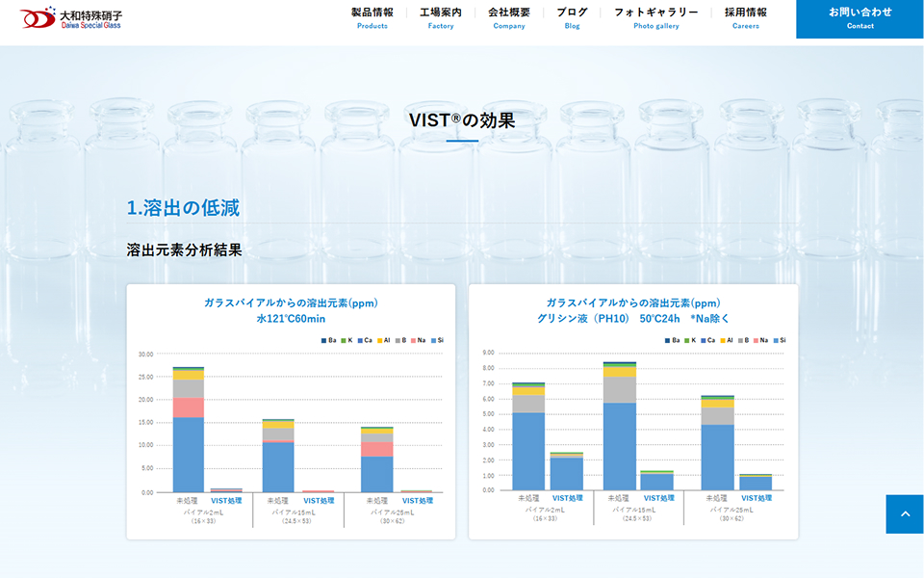Click the tallest bar in the left chart
Screen dimensions: 924x578
coord(188,433)
